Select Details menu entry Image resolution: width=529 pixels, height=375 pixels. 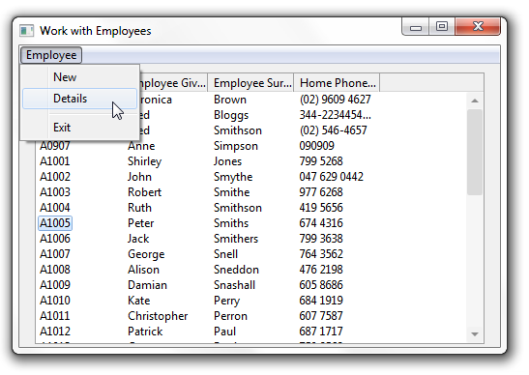(x=80, y=98)
